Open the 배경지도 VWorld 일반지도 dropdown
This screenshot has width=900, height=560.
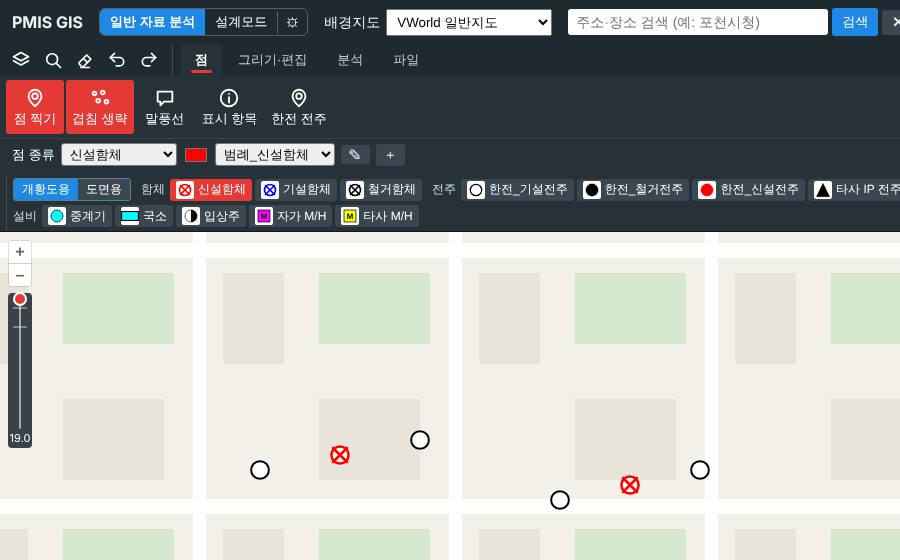469,22
